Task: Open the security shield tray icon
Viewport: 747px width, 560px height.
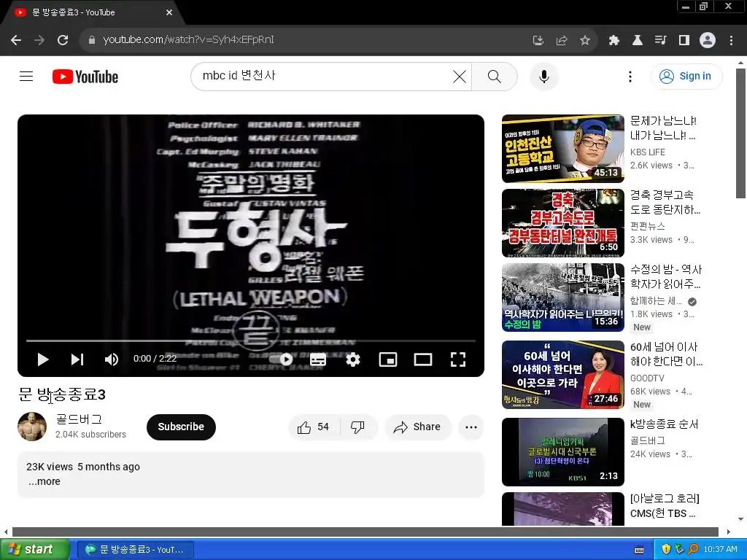Action: point(666,550)
